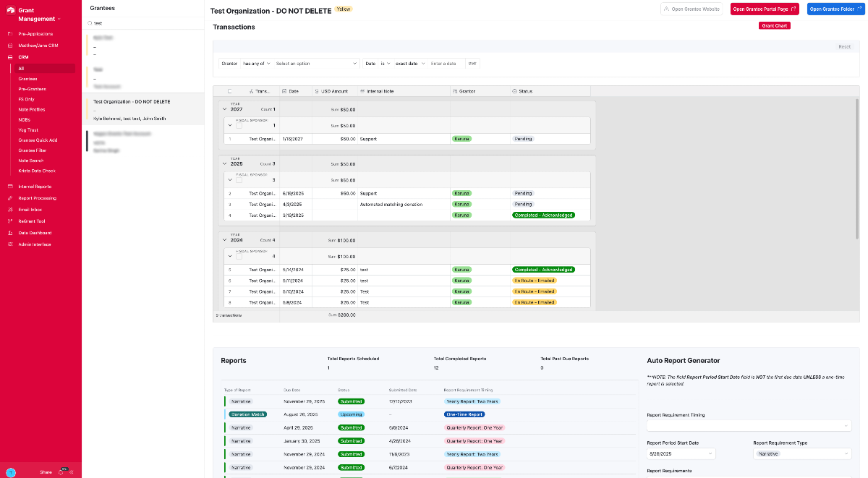Open Admin Interface from the sidebar
The height and width of the screenshot is (478, 868).
point(35,244)
